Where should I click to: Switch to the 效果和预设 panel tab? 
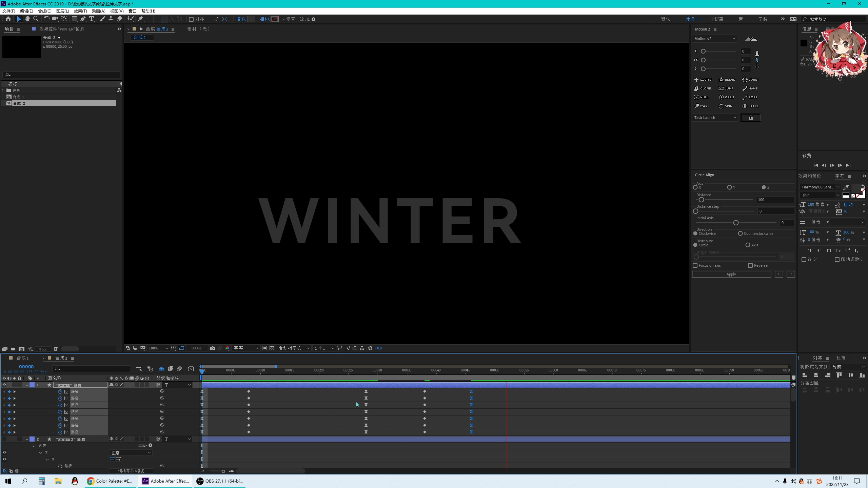pos(809,176)
